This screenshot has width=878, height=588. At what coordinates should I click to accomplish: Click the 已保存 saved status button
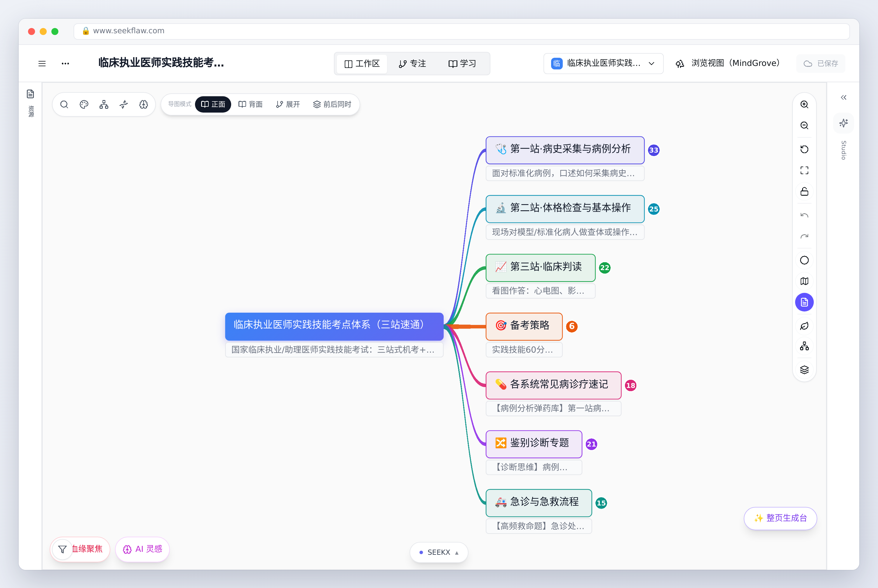[820, 63]
